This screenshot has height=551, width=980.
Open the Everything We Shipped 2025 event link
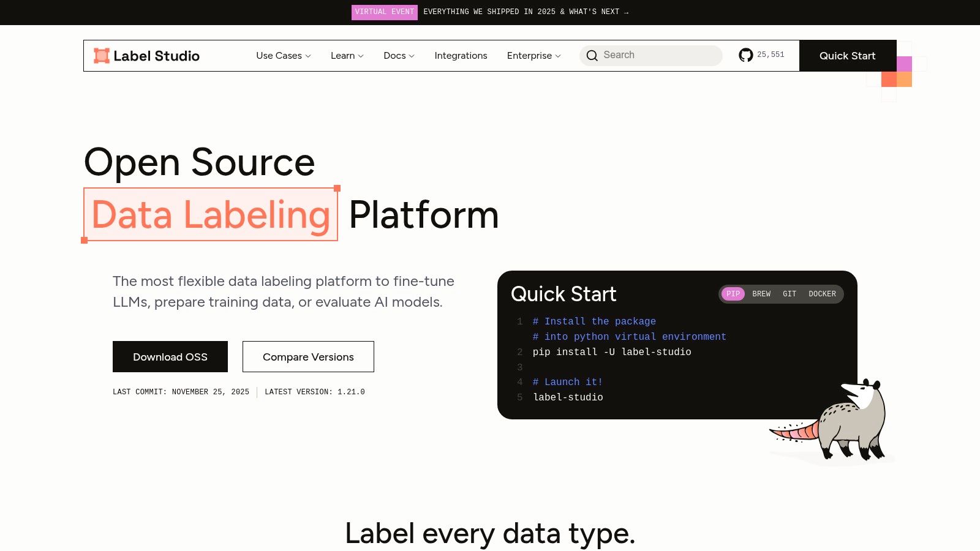pyautogui.click(x=527, y=12)
